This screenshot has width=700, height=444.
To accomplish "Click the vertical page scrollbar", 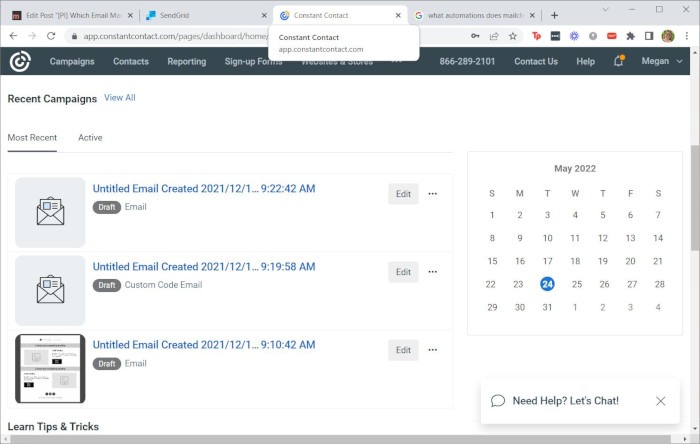I will [695, 197].
